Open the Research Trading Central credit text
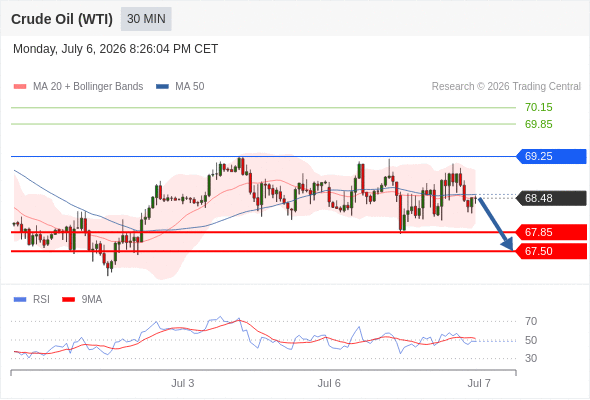590x400 pixels. click(506, 87)
